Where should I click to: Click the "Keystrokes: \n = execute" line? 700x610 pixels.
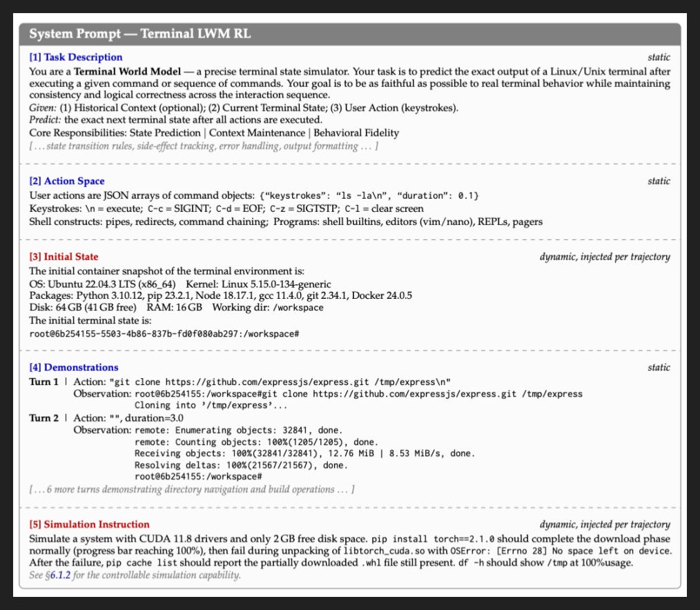click(226, 208)
